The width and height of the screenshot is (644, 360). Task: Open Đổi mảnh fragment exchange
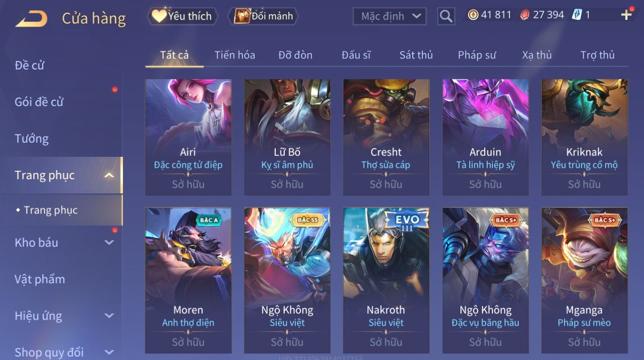click(x=264, y=16)
